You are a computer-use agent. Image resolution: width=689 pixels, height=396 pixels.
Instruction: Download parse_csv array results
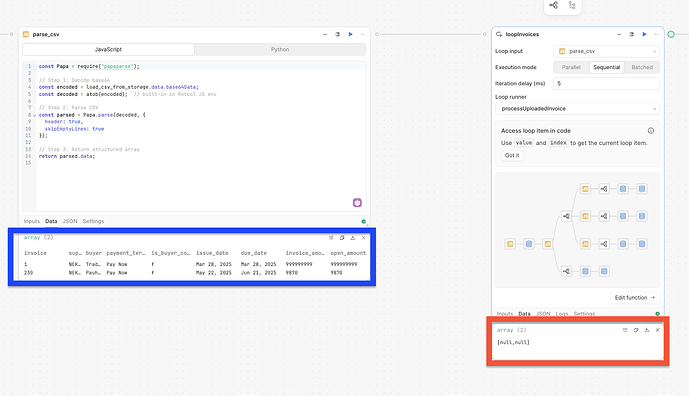pos(353,238)
